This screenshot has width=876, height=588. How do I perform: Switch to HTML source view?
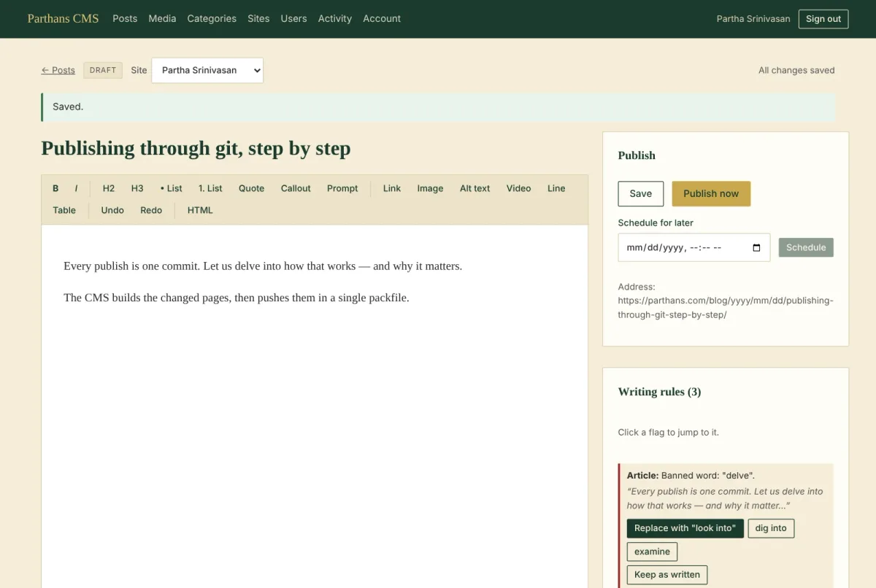tap(200, 210)
